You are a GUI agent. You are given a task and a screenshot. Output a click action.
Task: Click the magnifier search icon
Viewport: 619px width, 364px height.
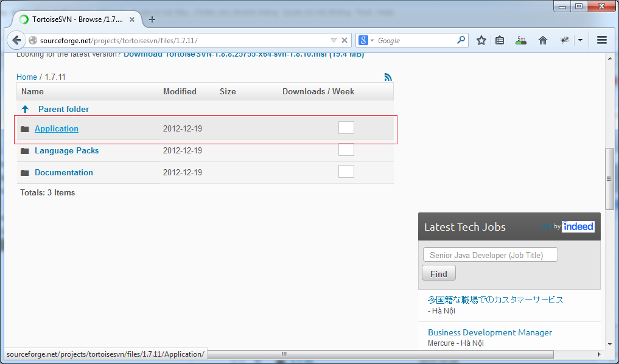[x=461, y=40]
